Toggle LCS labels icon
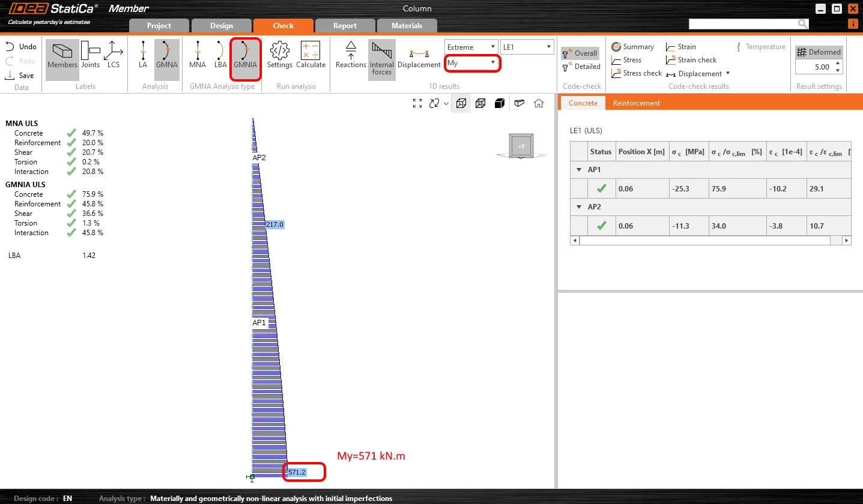863x504 pixels. tap(114, 55)
